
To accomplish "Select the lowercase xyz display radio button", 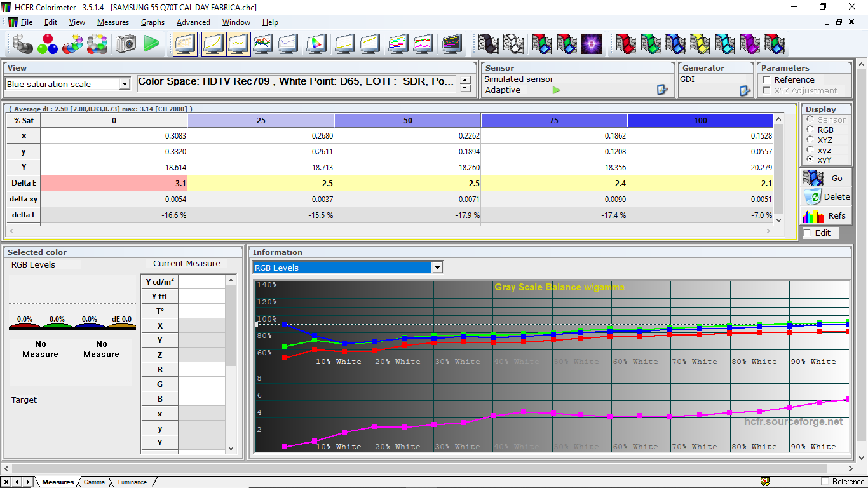I will [810, 150].
